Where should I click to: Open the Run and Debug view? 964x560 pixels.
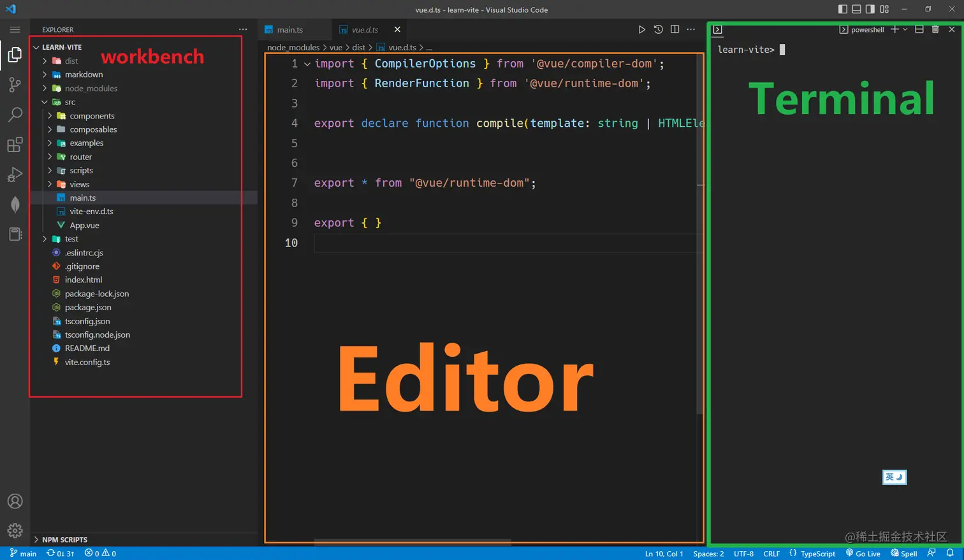(x=15, y=175)
